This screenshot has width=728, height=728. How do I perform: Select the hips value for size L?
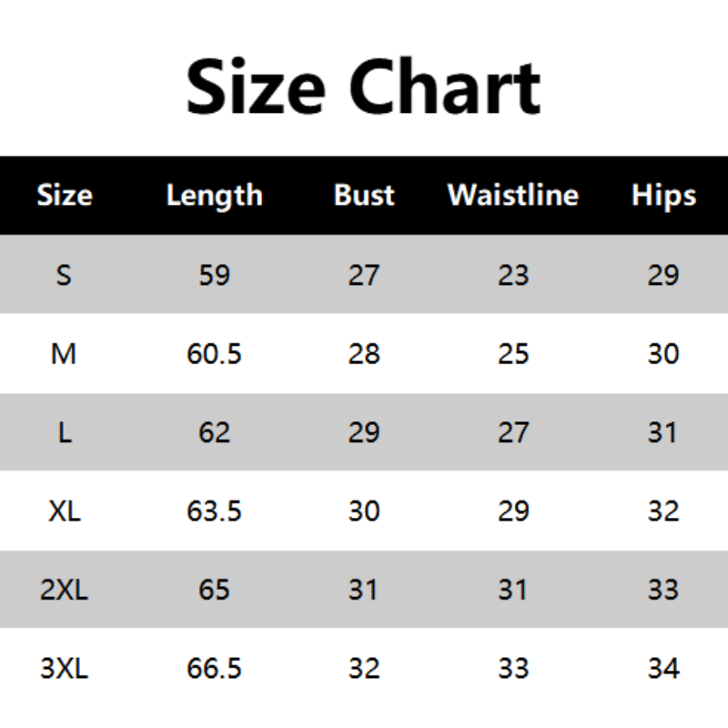663,432
